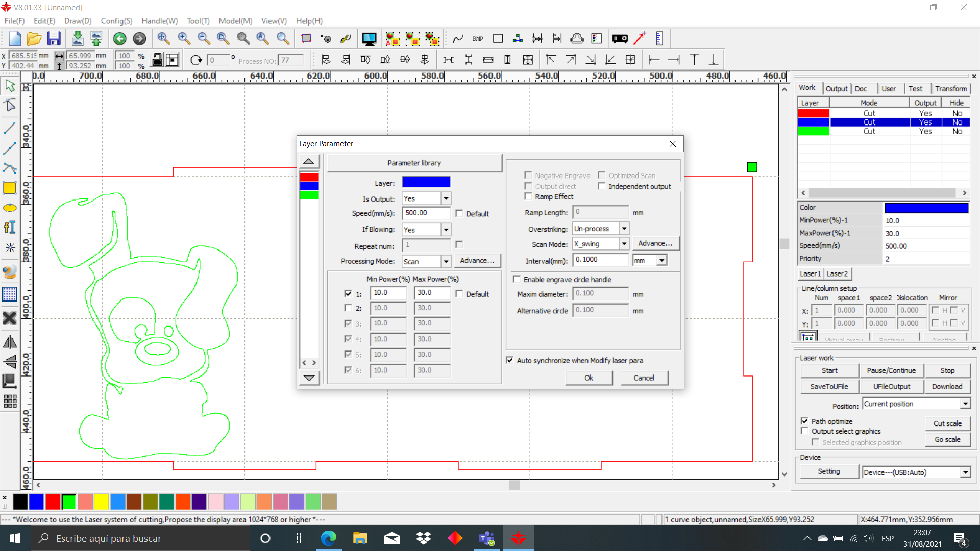
Task: Open the Config(S) menu
Action: pos(116,21)
